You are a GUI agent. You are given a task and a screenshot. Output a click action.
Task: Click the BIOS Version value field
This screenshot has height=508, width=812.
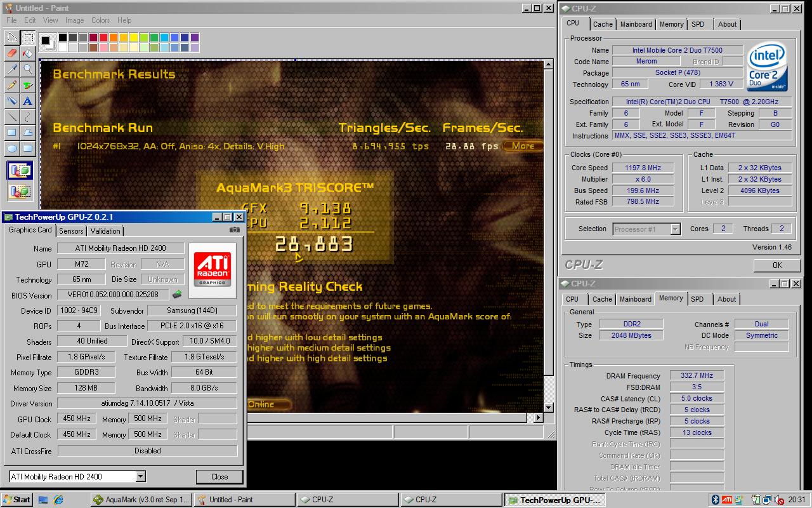tap(113, 295)
